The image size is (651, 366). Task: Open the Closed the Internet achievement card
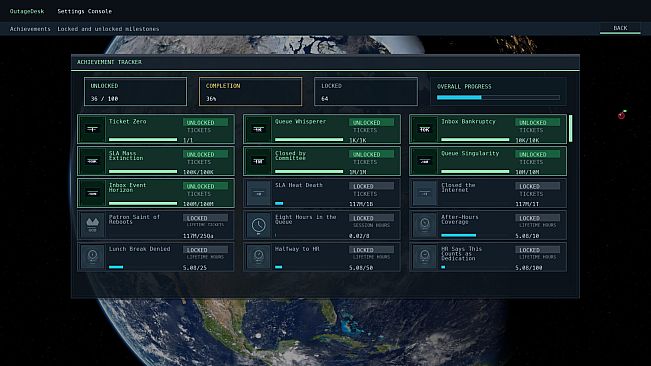pos(488,193)
